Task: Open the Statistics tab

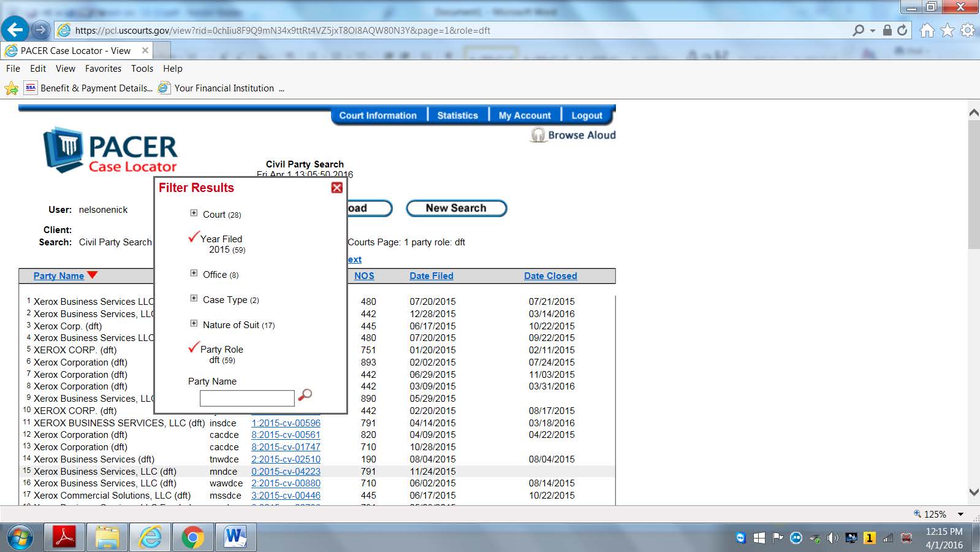Action: 457,115
